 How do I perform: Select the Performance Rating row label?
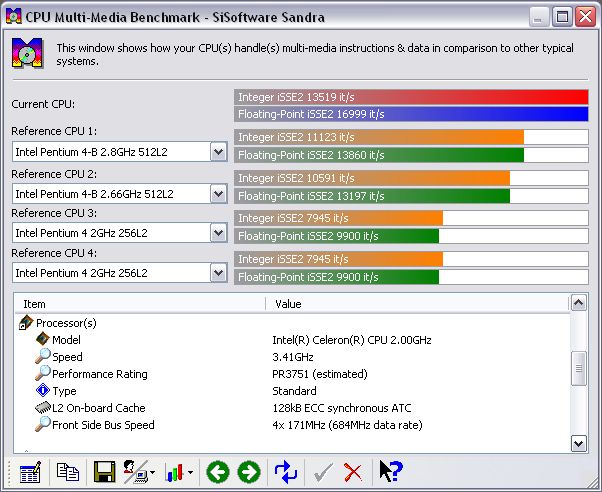[99, 374]
